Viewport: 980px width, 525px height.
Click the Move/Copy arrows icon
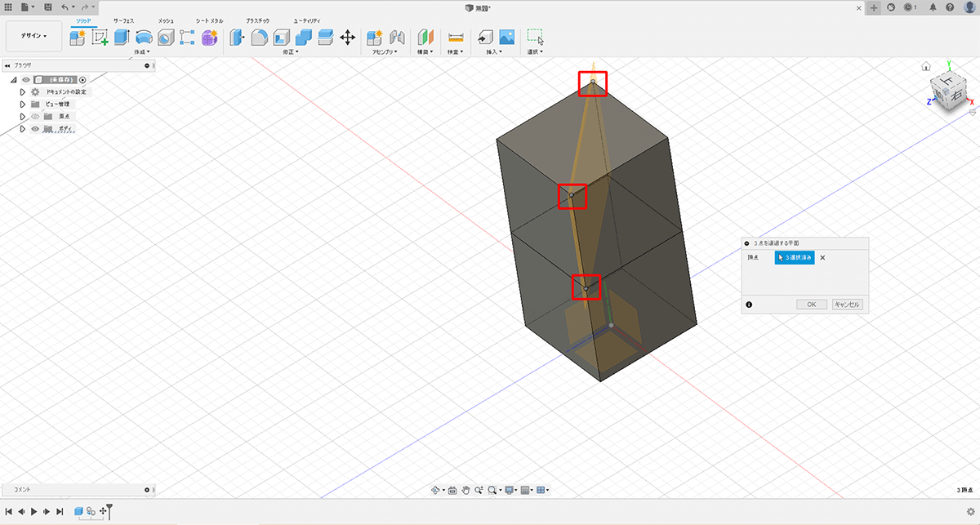347,37
